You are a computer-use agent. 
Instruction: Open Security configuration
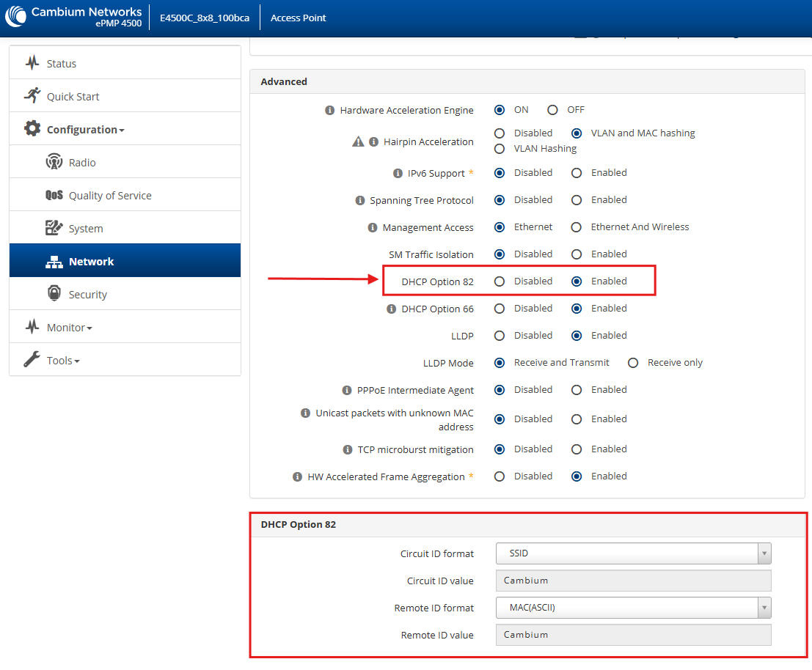click(125, 294)
